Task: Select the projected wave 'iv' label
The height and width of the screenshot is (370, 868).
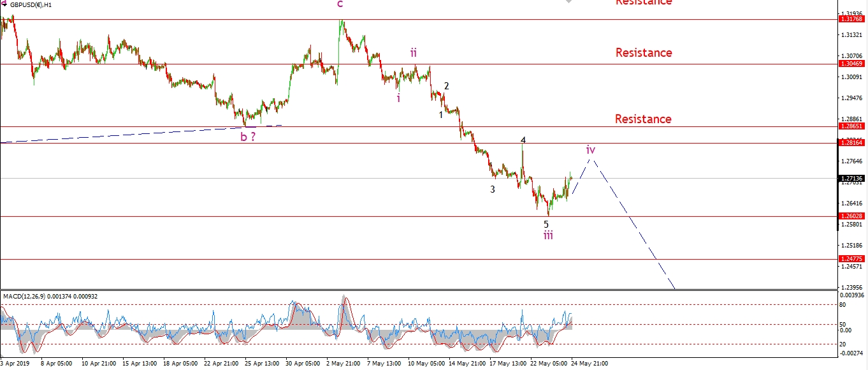Action: [x=591, y=149]
